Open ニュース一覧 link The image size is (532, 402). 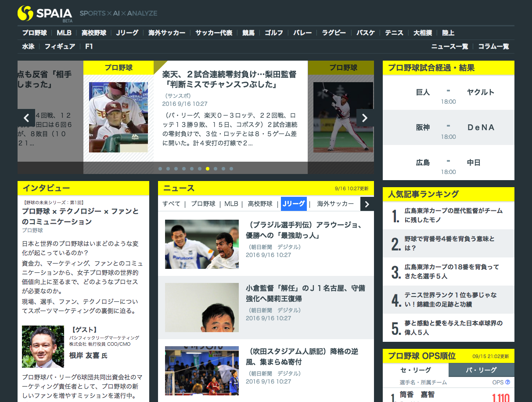coord(449,46)
